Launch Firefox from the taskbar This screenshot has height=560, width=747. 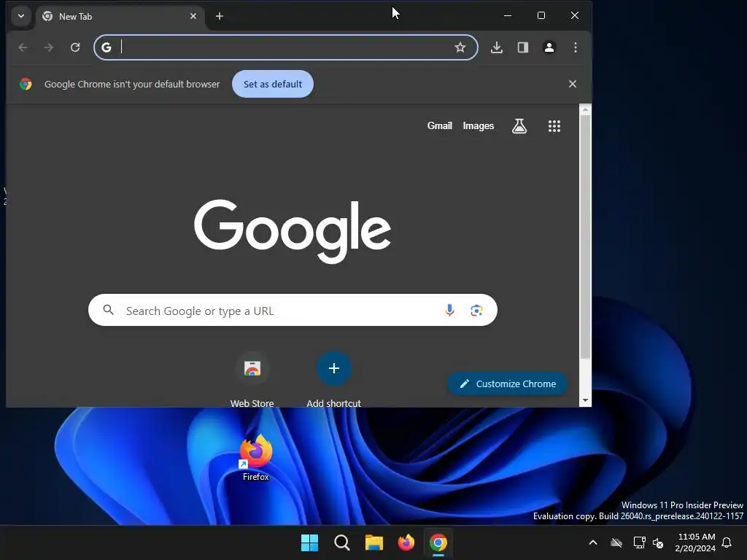tap(406, 542)
